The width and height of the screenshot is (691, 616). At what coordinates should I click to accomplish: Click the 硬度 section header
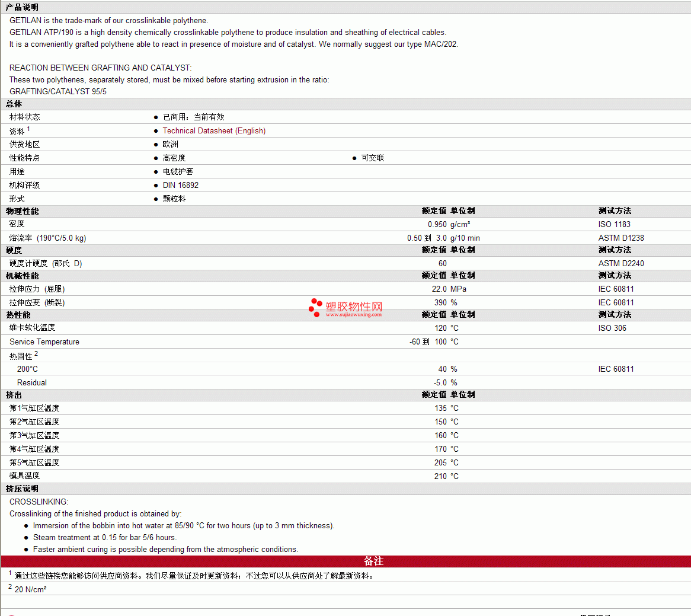(14, 250)
